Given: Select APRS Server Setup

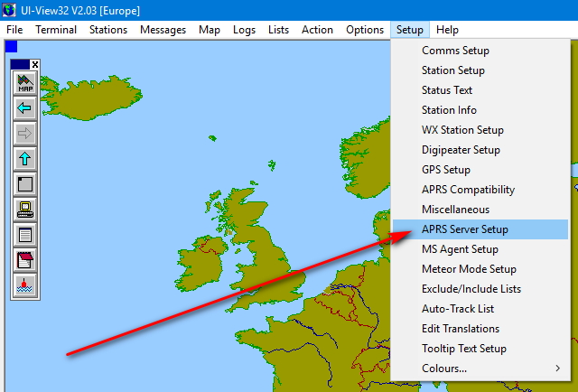Looking at the screenshot, I should (464, 229).
